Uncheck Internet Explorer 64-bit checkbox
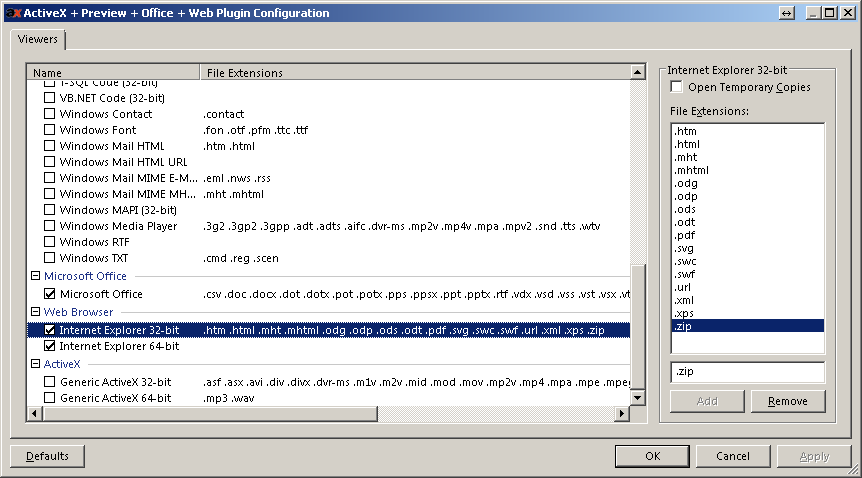Image resolution: width=862 pixels, height=478 pixels. pos(49,346)
